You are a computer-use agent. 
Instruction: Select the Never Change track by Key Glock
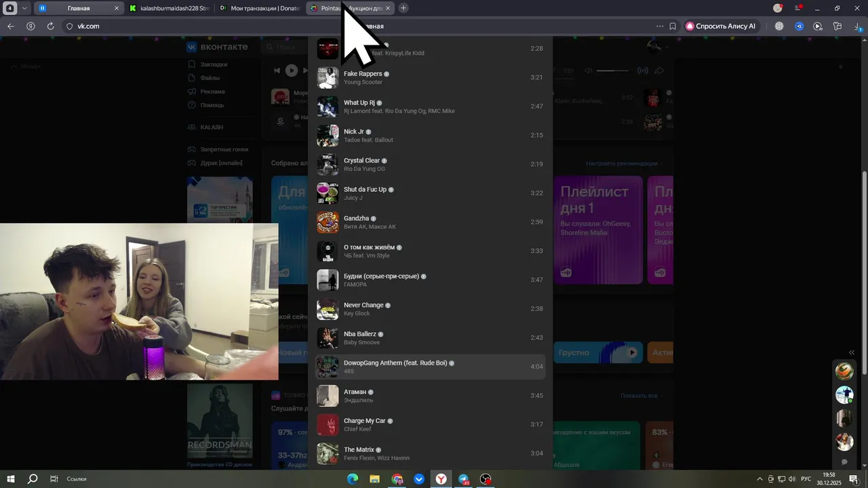(x=430, y=309)
